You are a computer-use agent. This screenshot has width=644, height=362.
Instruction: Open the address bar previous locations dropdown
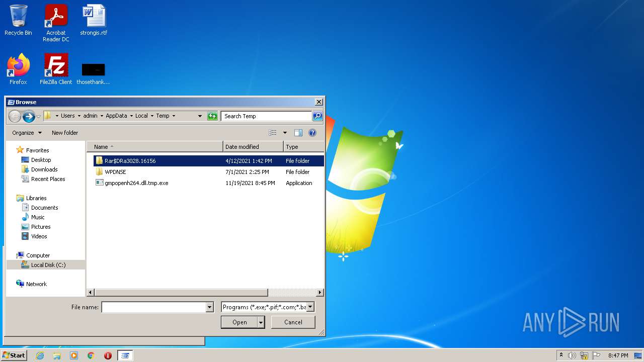[200, 116]
